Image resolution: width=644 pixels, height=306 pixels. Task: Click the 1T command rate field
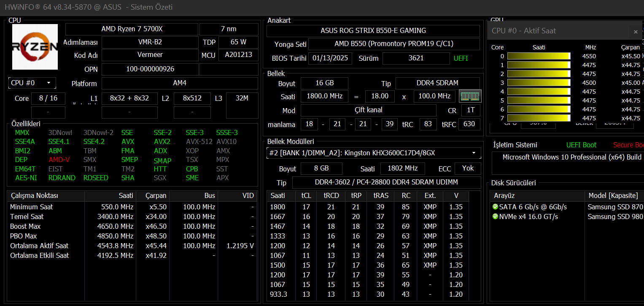click(x=471, y=110)
